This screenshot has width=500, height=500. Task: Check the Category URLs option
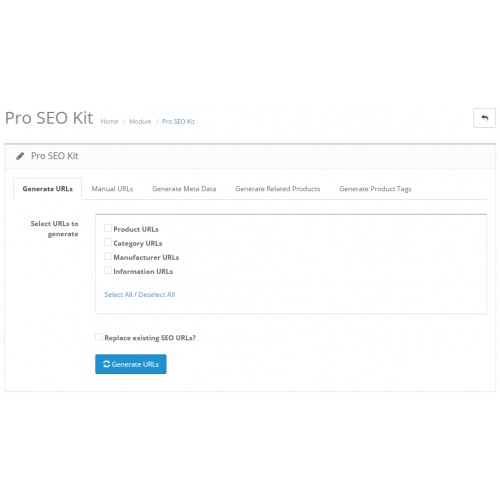[x=108, y=242]
